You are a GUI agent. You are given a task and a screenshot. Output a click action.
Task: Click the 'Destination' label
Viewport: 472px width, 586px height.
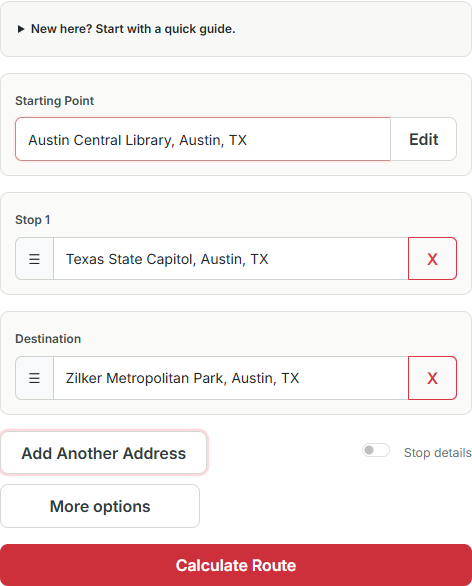(x=48, y=339)
